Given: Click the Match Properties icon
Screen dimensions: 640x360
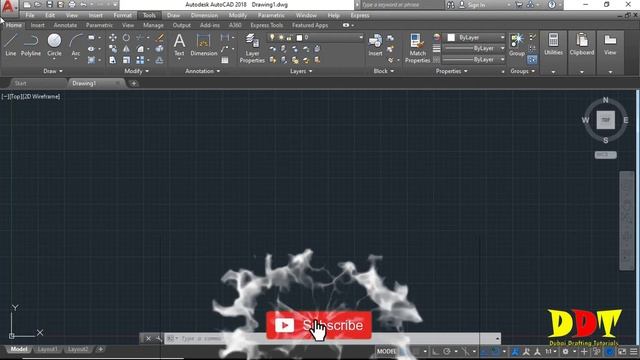Looking at the screenshot, I should coord(417,48).
